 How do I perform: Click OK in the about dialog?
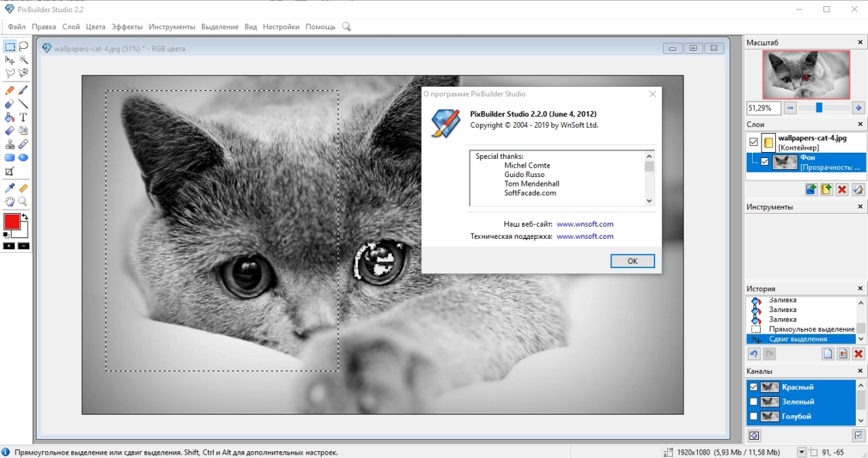pyautogui.click(x=632, y=261)
